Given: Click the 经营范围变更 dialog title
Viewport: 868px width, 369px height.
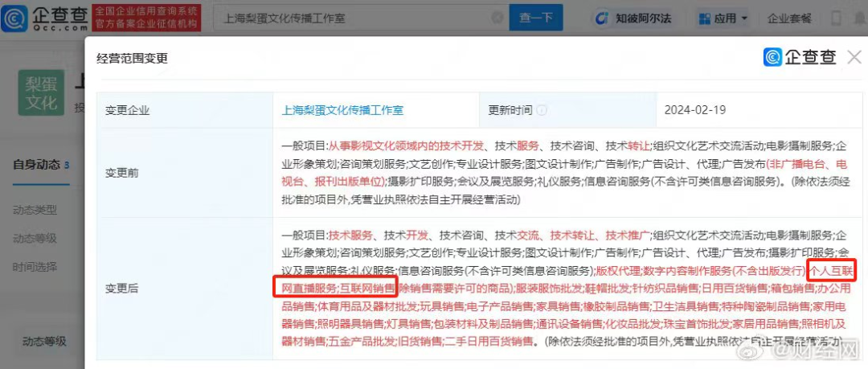Looking at the screenshot, I should click(132, 58).
